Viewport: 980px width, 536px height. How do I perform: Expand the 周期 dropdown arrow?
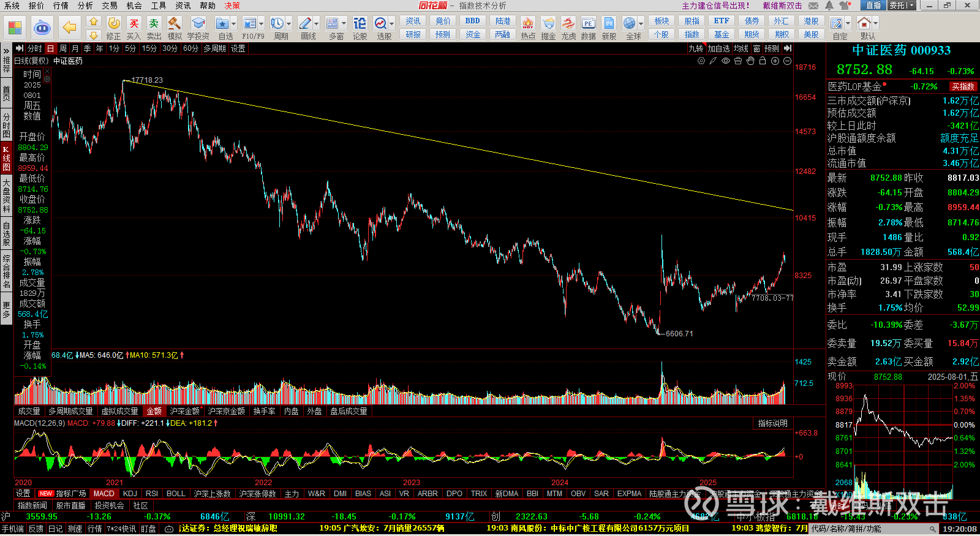(289, 24)
